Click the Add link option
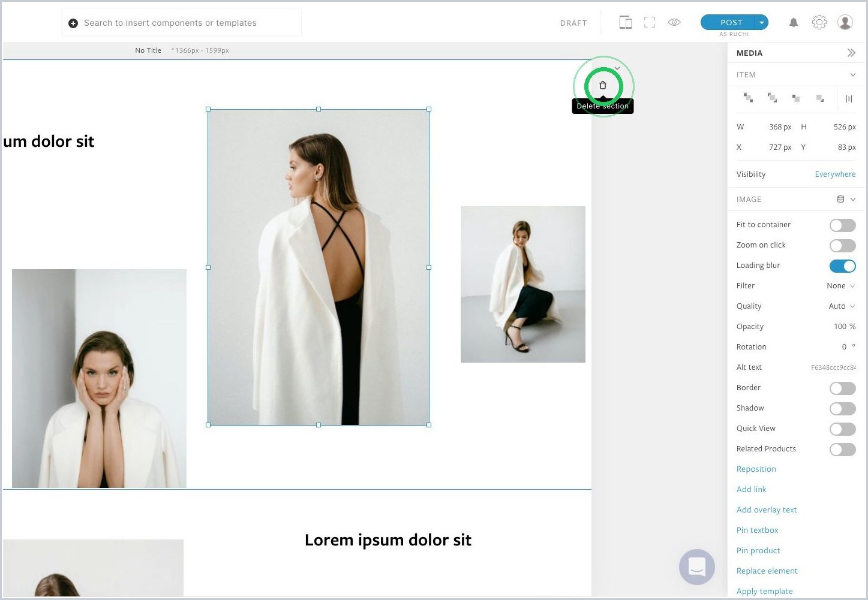This screenshot has width=868, height=600. click(x=751, y=490)
